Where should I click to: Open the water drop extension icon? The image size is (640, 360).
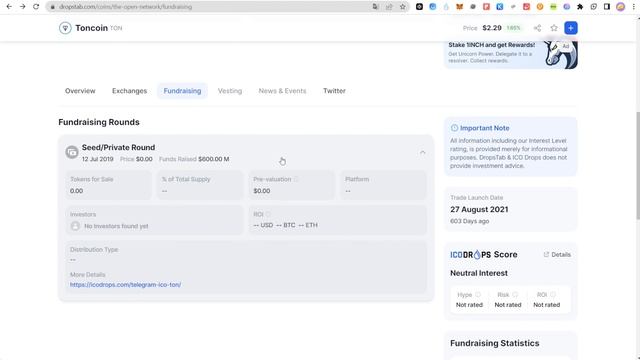pyautogui.click(x=446, y=7)
